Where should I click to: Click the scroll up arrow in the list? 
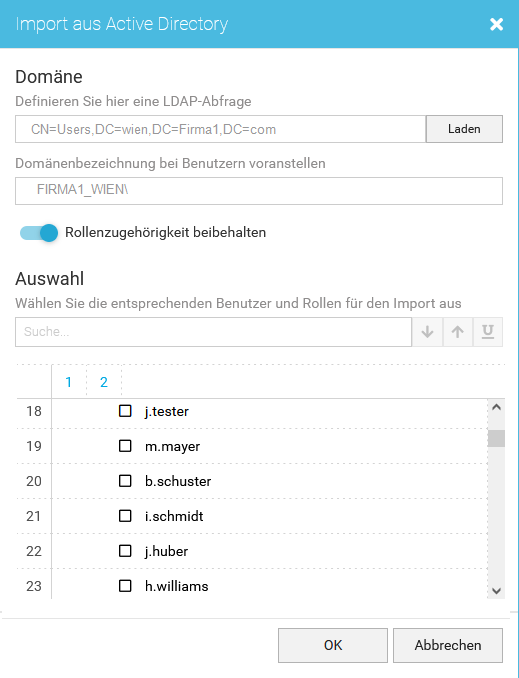[497, 407]
